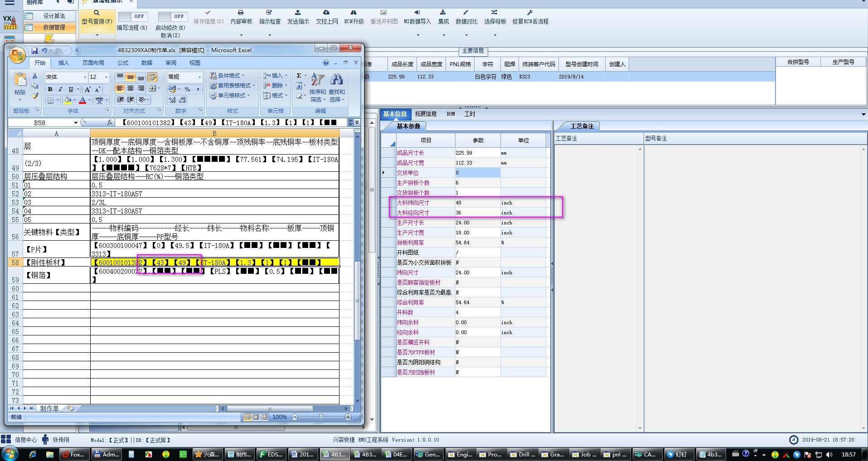The height and width of the screenshot is (461, 868).
Task: Open the 插入 ribbon tab in Excel
Action: pos(64,63)
